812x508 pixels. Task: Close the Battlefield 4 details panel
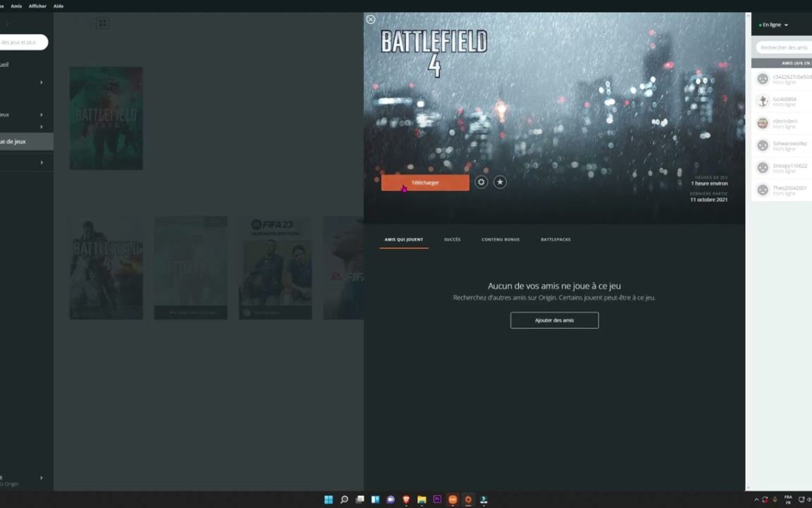(x=370, y=19)
